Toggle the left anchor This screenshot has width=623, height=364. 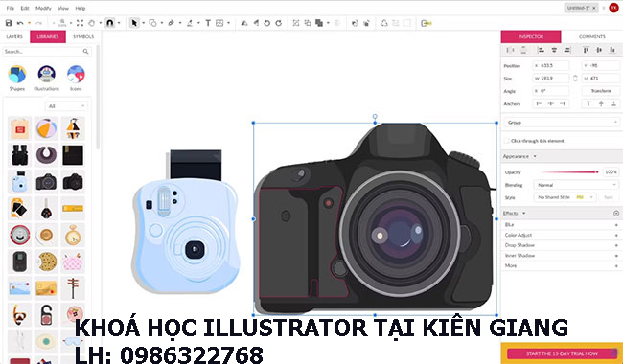539,103
